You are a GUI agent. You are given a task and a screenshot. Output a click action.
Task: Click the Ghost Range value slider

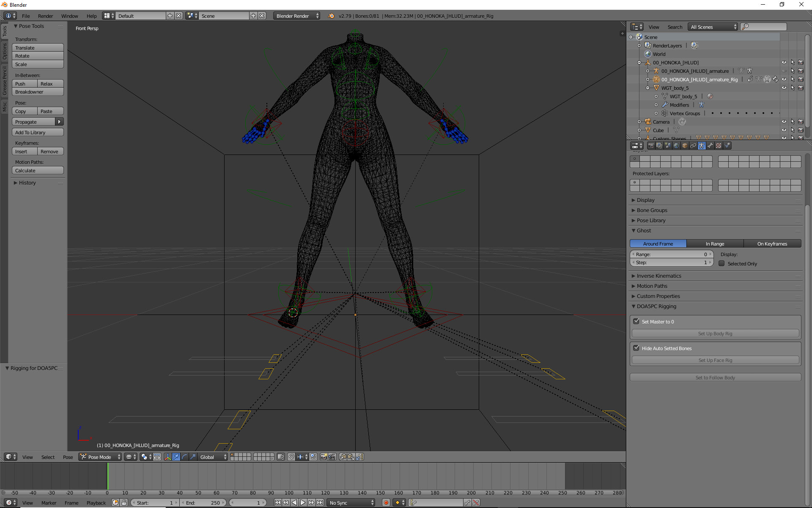(x=672, y=254)
